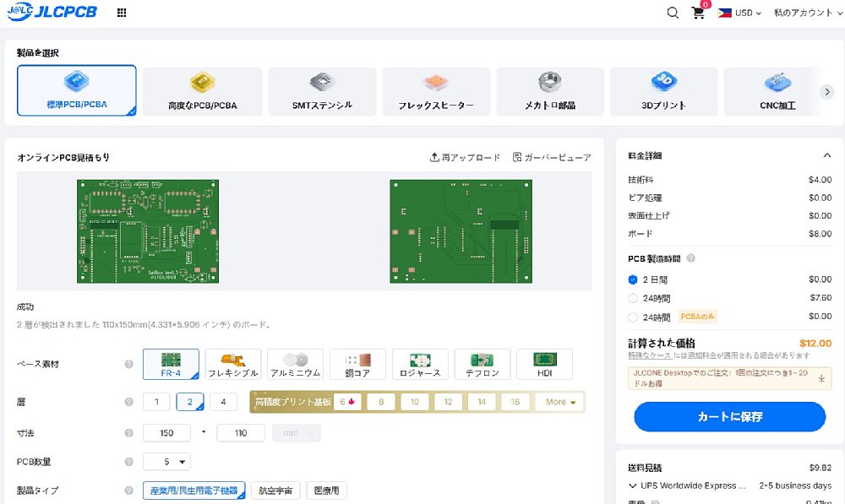Select FR-4 base material
The height and width of the screenshot is (504, 845).
[171, 364]
